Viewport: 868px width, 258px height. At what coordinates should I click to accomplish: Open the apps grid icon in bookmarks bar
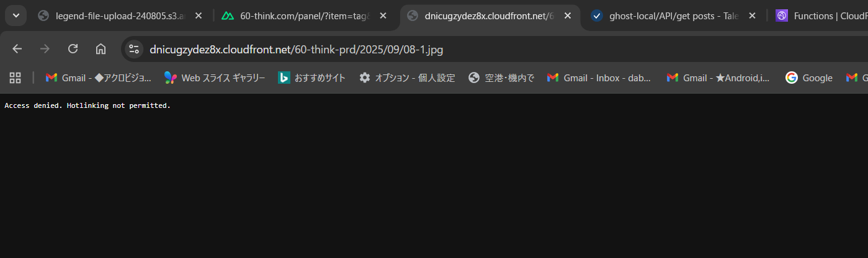pos(15,78)
